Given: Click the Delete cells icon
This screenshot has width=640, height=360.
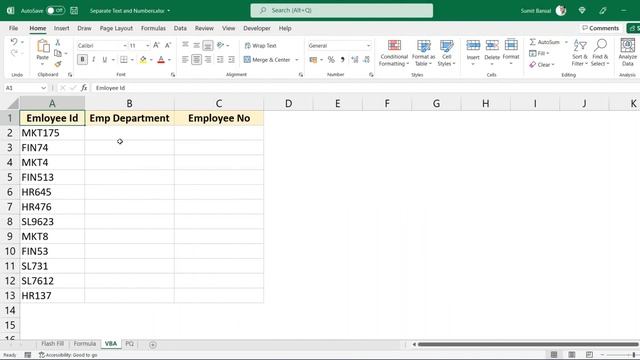Looking at the screenshot, I should tap(492, 45).
